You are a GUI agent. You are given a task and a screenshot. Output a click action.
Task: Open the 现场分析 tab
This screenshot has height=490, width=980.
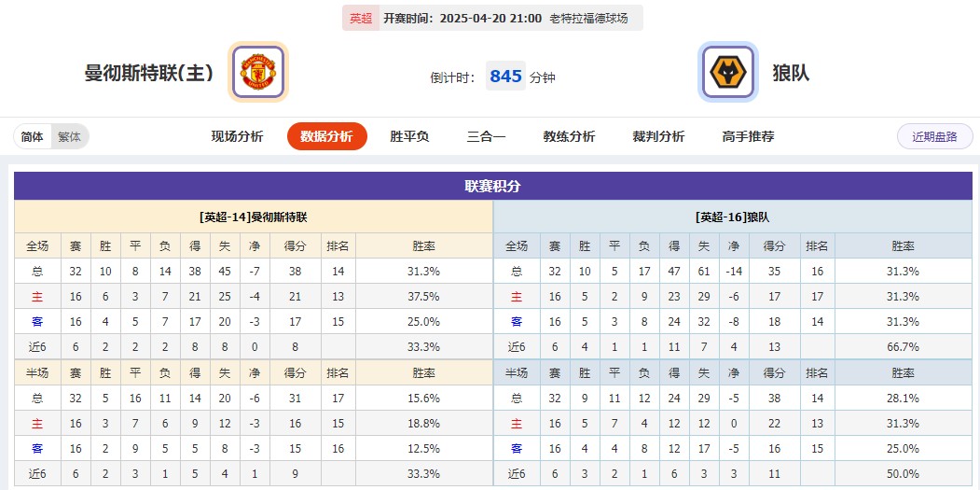click(237, 136)
